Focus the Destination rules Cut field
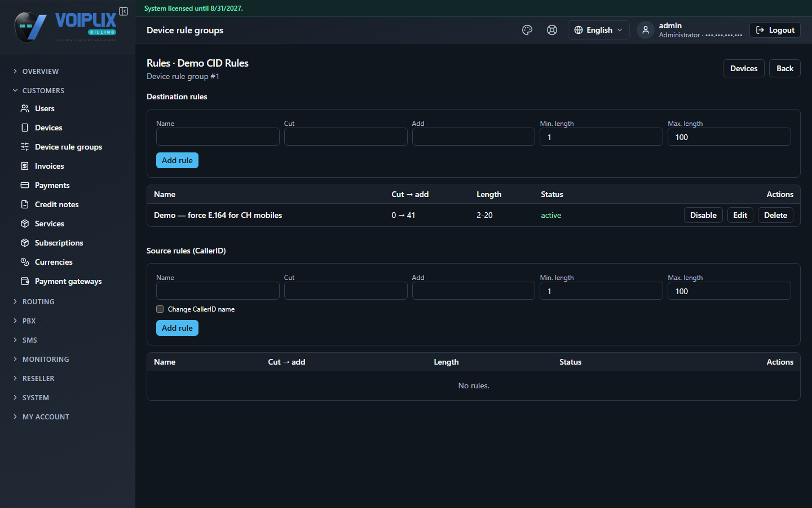 346,137
